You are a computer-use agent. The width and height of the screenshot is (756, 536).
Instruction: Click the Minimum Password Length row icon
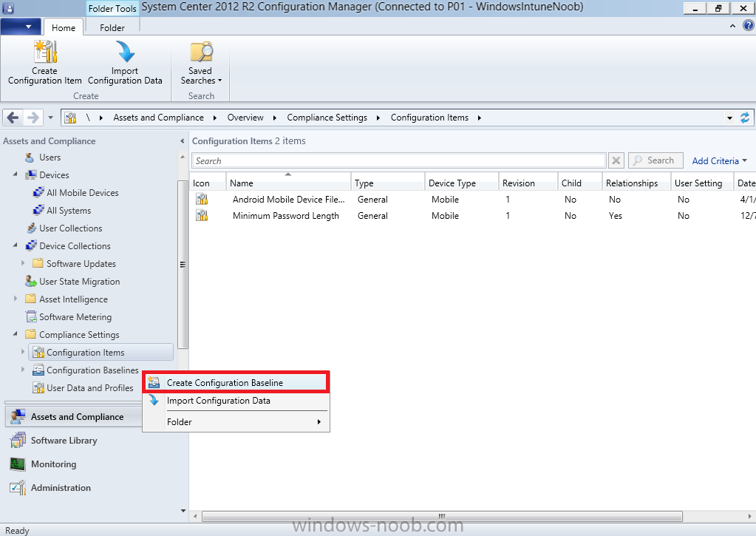(202, 216)
